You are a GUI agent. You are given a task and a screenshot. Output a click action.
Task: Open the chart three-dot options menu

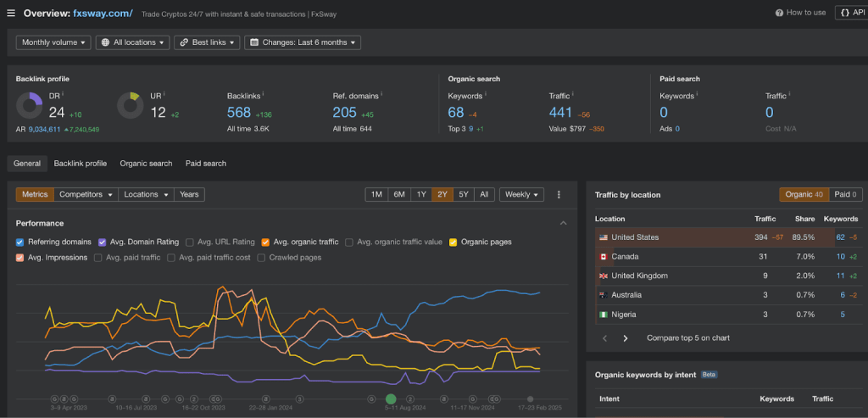(x=559, y=194)
